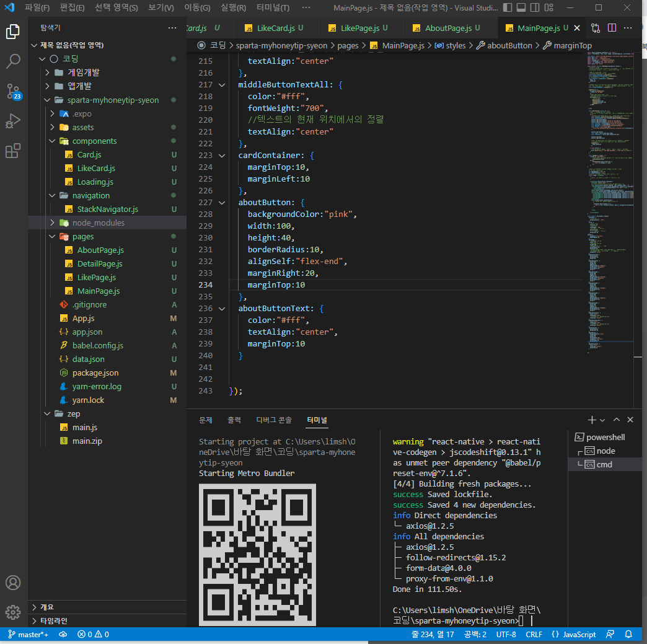Expand the 타임라인 timeline section
647x644 pixels.
[x=107, y=620]
